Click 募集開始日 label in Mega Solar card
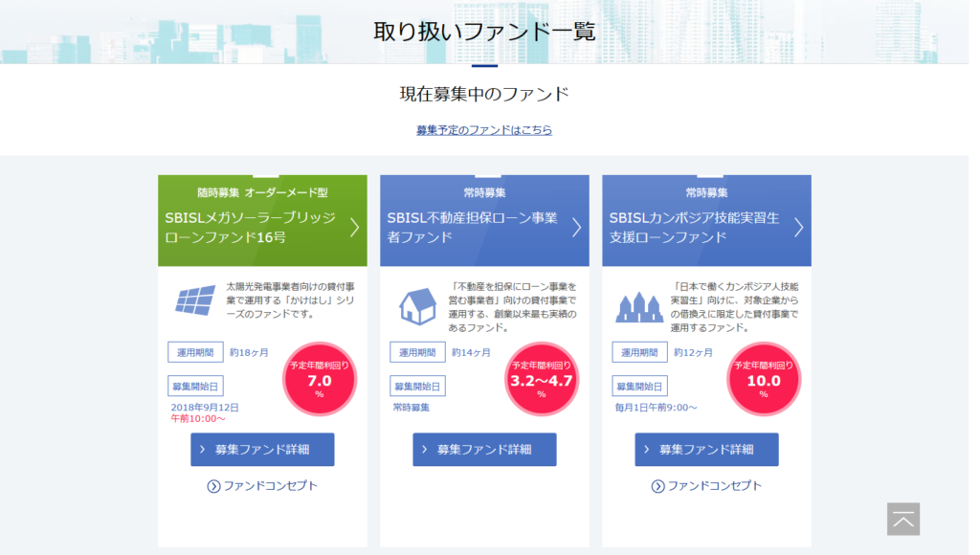The image size is (980, 555). [x=195, y=386]
